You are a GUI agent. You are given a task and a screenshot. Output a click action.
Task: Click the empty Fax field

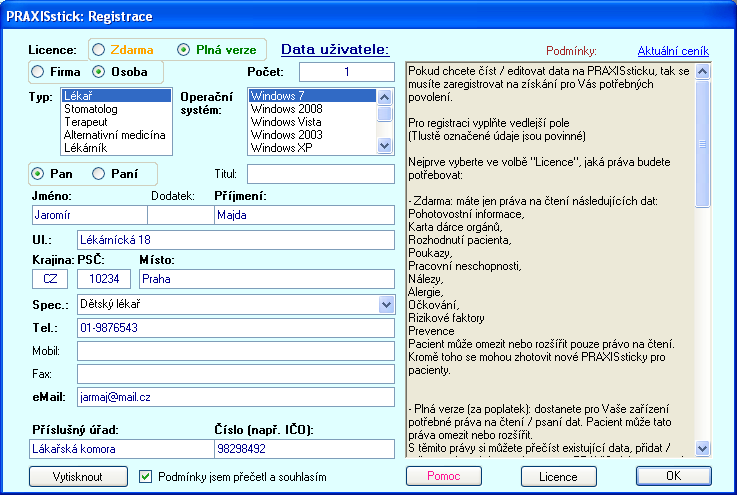pyautogui.click(x=236, y=374)
